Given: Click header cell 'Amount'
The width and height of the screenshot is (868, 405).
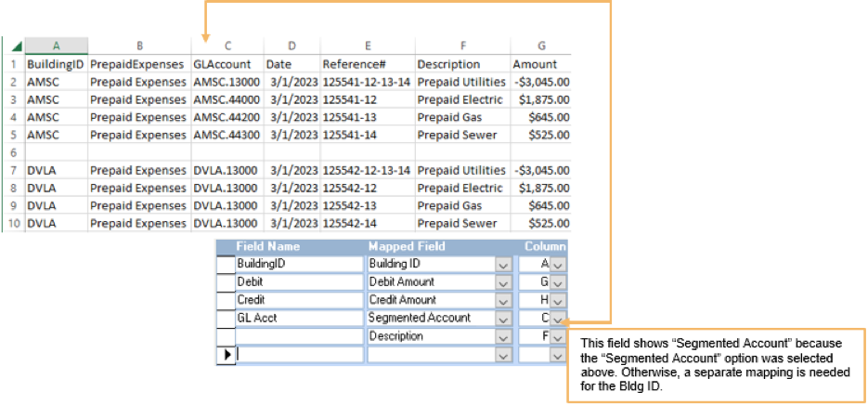Looking at the screenshot, I should pos(541,64).
